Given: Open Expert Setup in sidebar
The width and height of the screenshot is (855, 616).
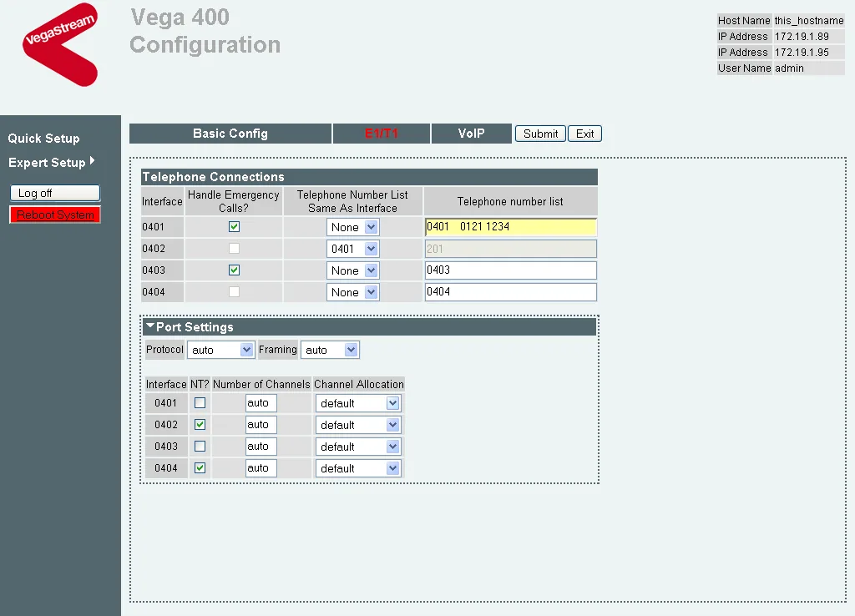Looking at the screenshot, I should tap(47, 163).
